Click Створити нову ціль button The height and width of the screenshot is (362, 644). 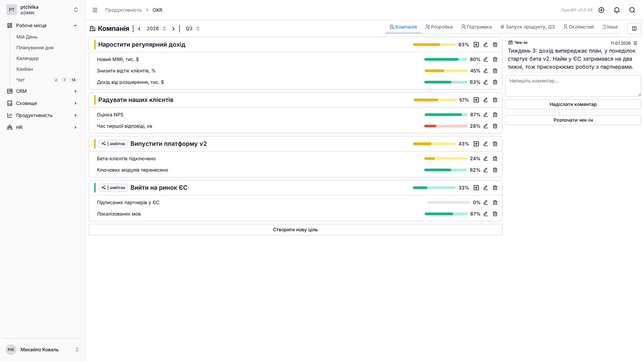pos(295,230)
